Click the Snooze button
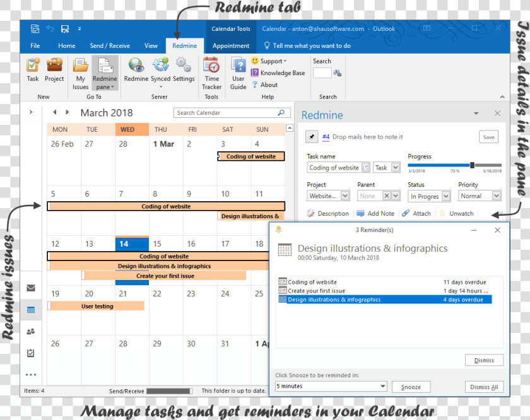Image resolution: width=530 pixels, height=420 pixels. pos(411,387)
